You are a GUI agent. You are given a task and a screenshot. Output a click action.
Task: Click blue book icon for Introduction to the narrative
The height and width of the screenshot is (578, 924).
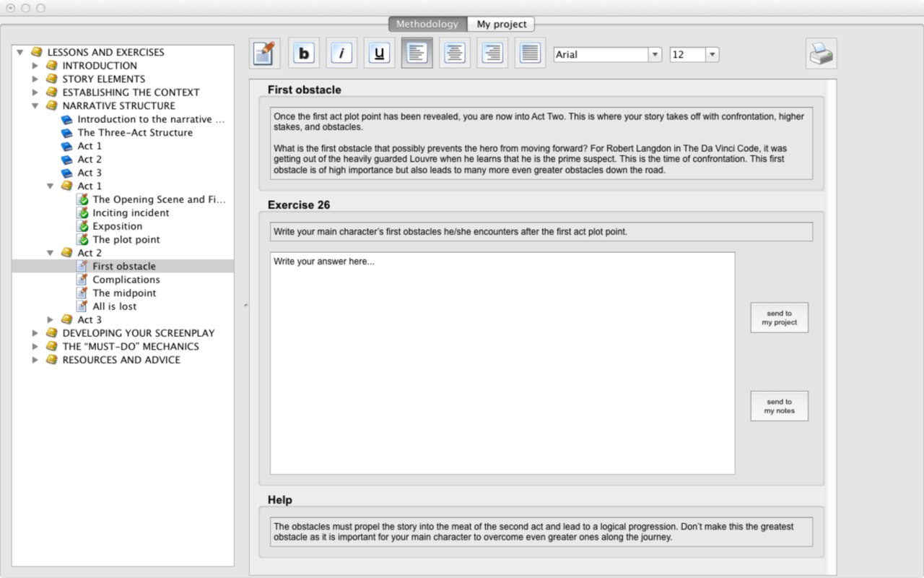[x=66, y=119]
